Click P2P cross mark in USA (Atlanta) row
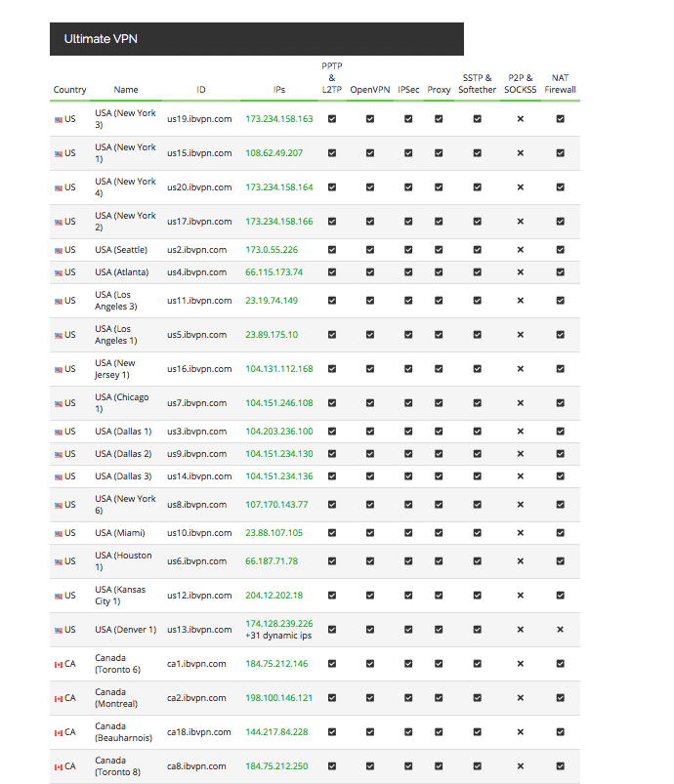This screenshot has width=674, height=784. 521,272
